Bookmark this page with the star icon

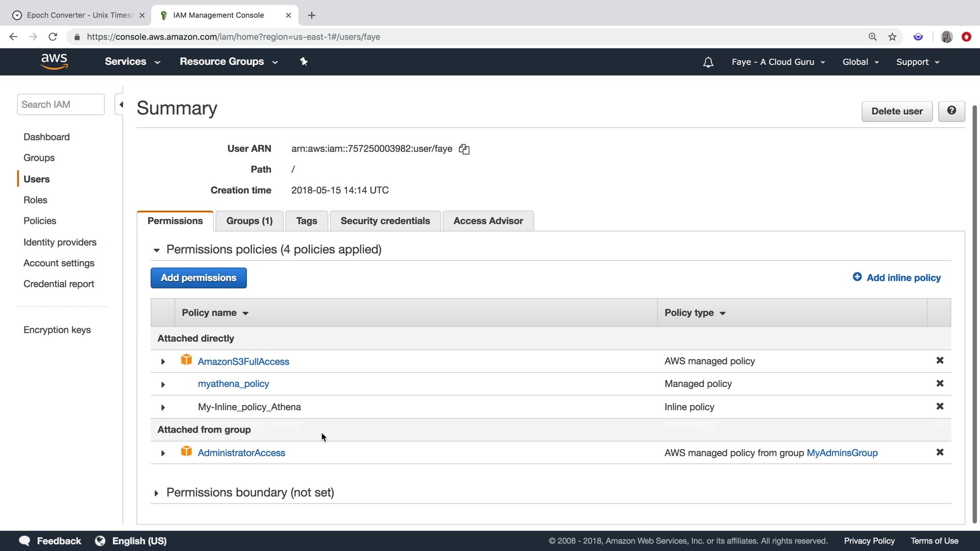coord(892,37)
